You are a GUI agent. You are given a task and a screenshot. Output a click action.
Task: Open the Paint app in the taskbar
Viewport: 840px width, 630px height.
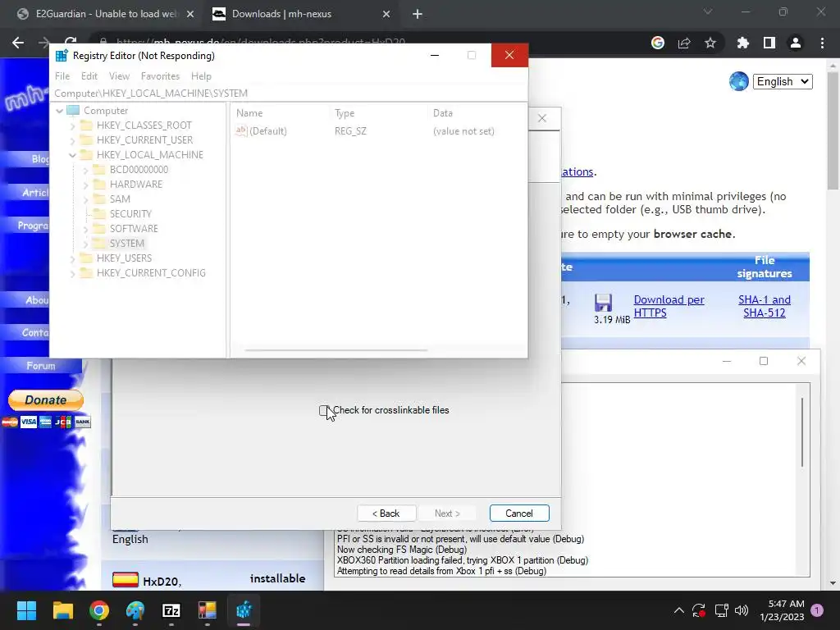[135, 610]
